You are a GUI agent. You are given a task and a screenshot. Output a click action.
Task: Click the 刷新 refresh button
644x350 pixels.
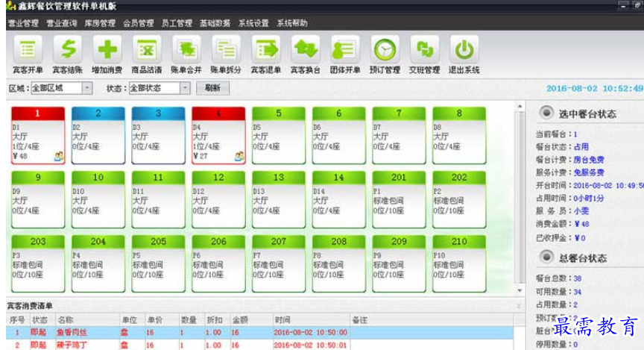tap(212, 88)
